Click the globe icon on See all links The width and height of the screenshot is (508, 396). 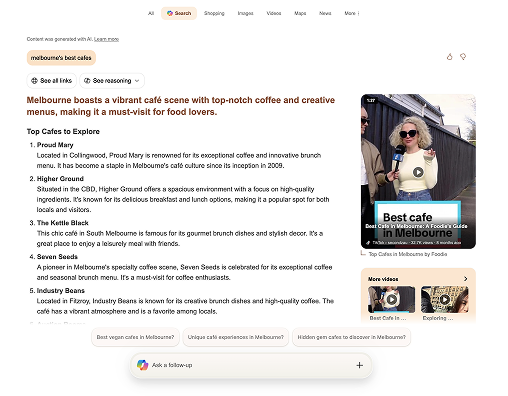click(34, 81)
